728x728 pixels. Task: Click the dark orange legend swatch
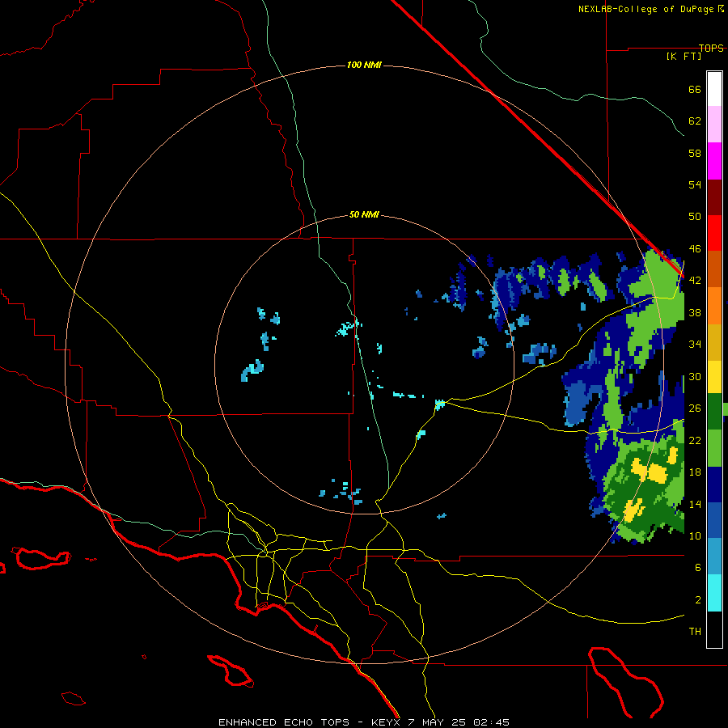point(714,269)
